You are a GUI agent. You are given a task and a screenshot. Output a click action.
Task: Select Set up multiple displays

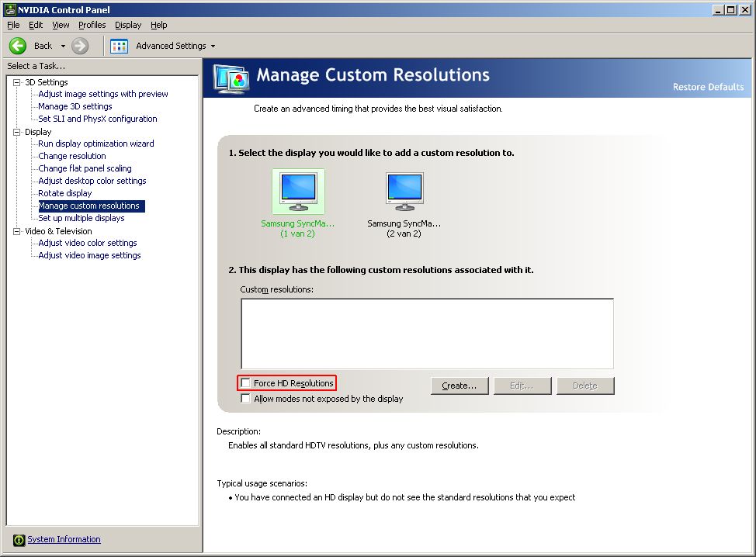[x=81, y=218]
